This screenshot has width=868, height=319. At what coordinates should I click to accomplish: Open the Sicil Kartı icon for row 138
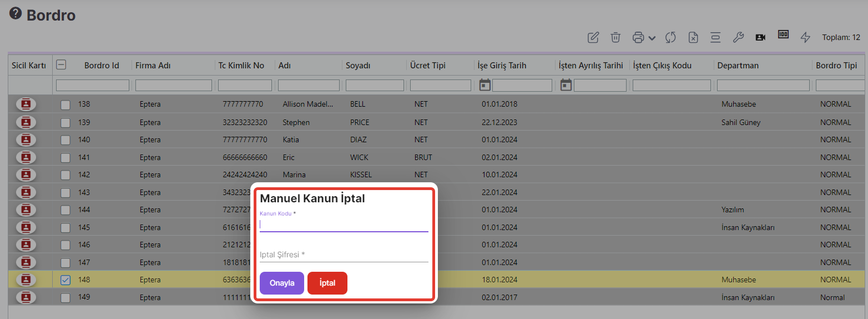coord(26,104)
